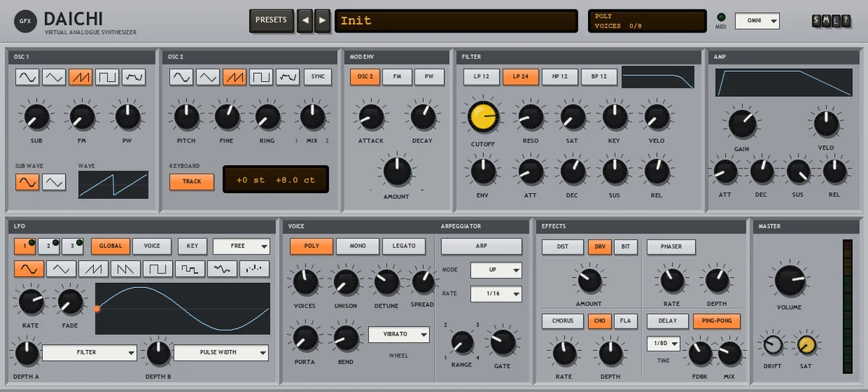Open the Depth B PULSE WIDTH dropdown
868x392 pixels.
[221, 353]
